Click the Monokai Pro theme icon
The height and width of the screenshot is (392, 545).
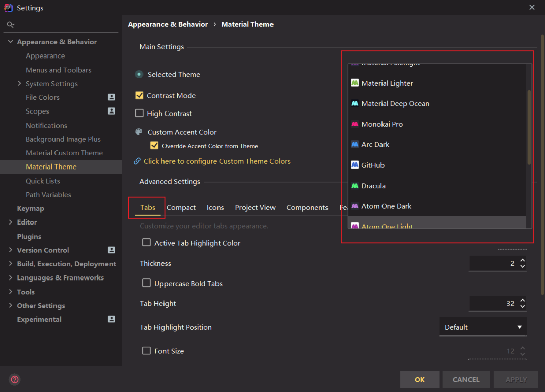coord(355,124)
